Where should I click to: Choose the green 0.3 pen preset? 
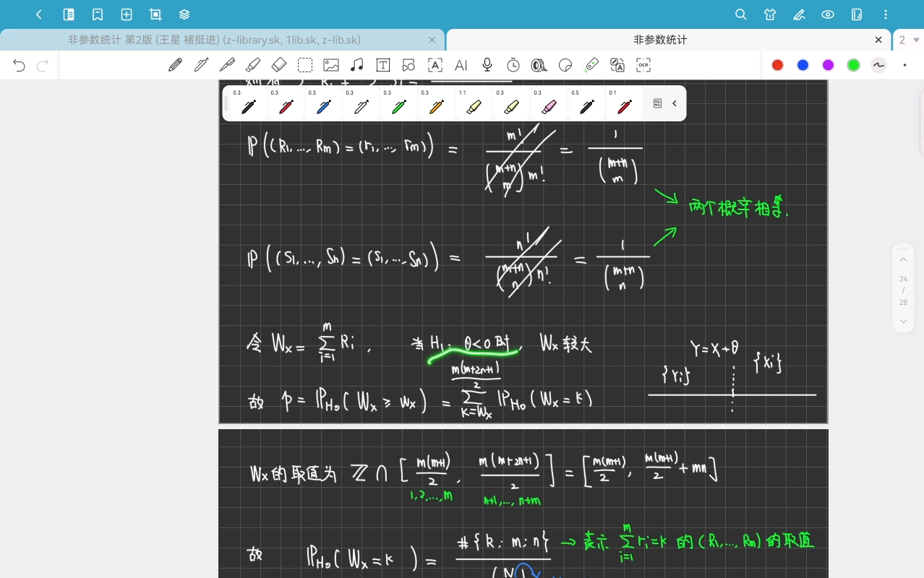[x=399, y=104]
